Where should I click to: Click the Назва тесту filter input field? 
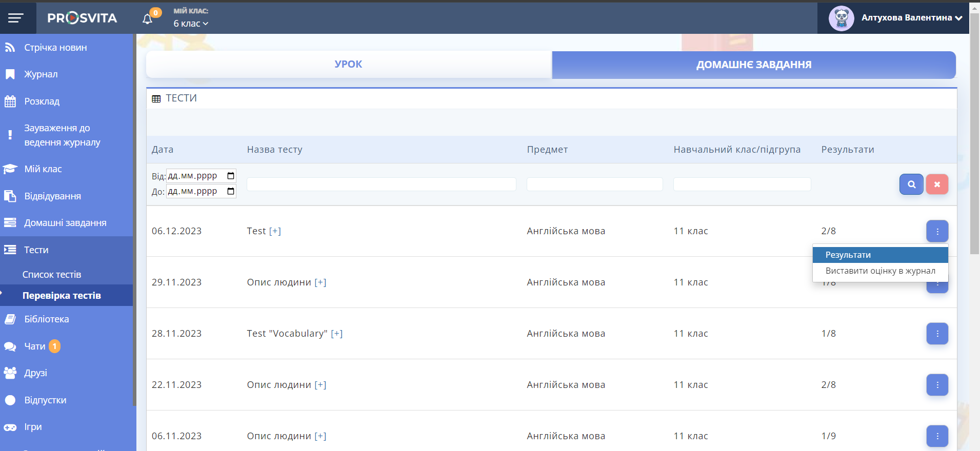coord(381,184)
